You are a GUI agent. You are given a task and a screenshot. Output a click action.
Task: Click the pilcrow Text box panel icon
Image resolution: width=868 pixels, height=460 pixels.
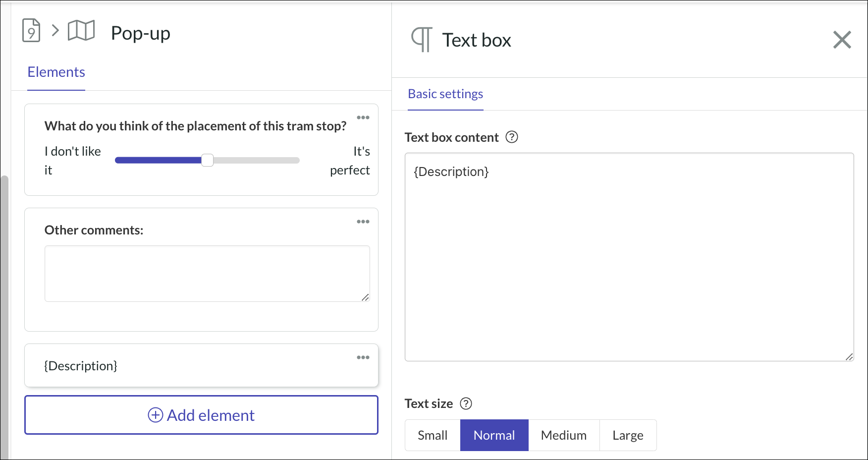(421, 40)
